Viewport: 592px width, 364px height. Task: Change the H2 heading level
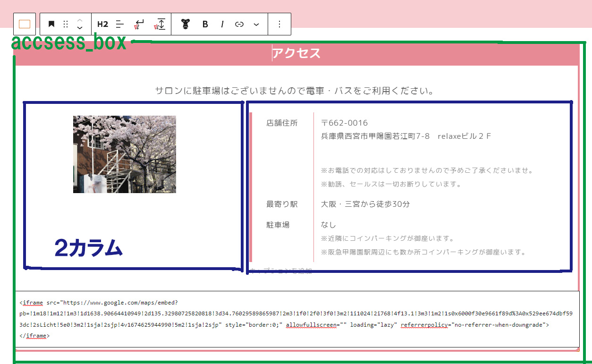(102, 24)
